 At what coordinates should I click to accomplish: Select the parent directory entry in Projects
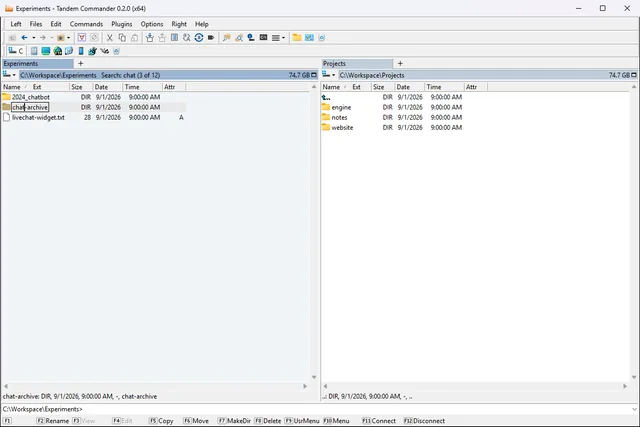tap(326, 97)
